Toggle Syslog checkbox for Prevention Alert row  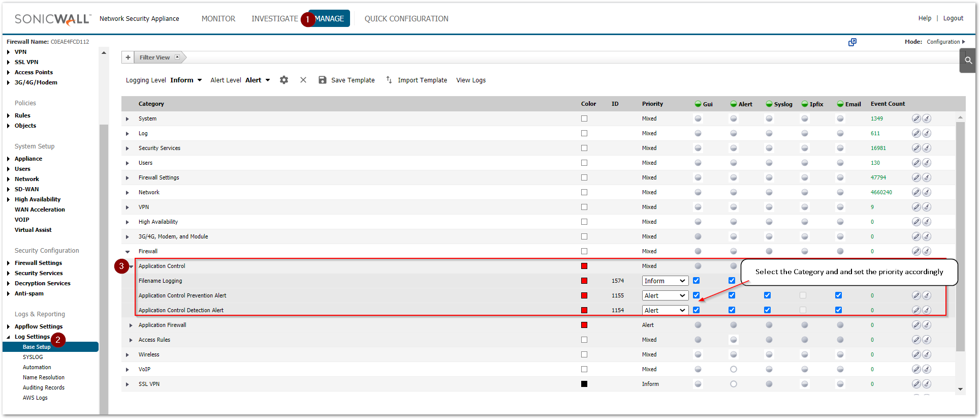tap(768, 295)
